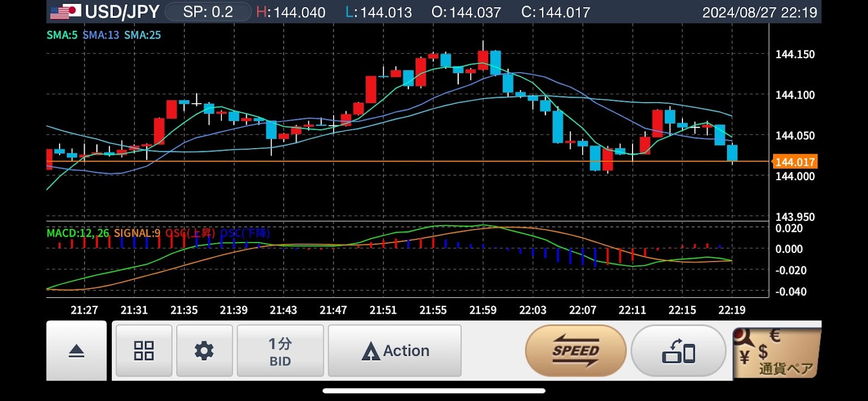Tap the orange 144.017 current price tag
The image size is (868, 401).
tap(794, 162)
